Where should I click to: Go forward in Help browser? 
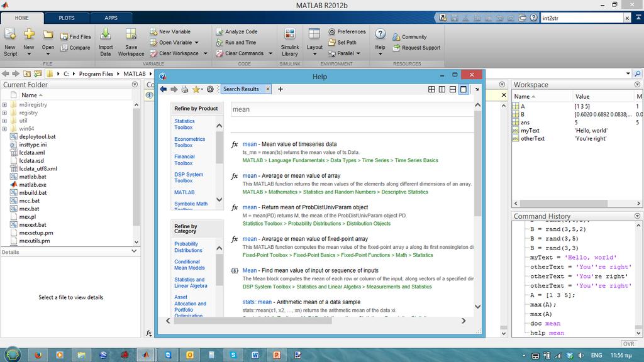[174, 89]
